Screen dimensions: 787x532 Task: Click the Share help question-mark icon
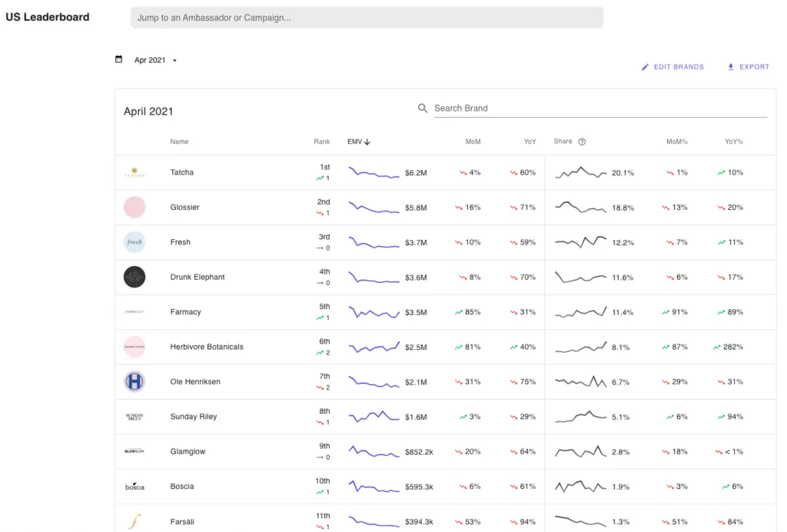(582, 141)
